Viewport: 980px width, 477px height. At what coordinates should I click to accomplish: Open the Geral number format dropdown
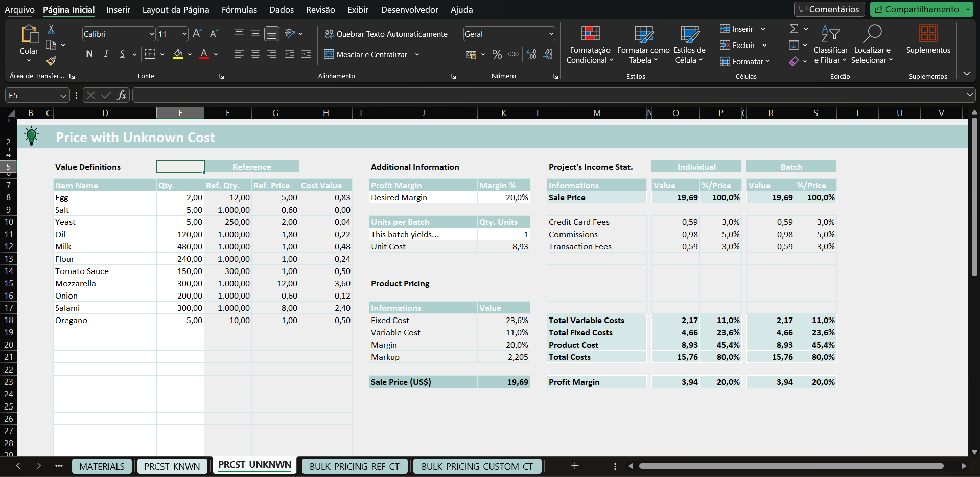(x=551, y=34)
